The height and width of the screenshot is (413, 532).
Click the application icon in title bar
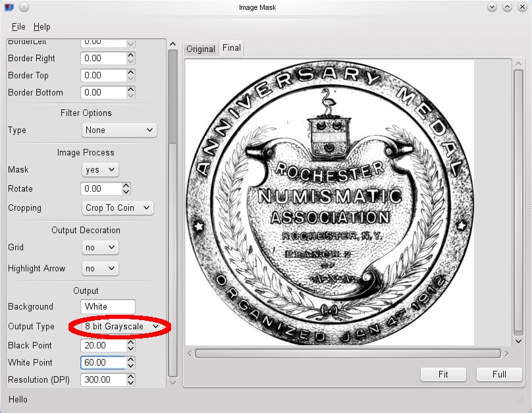click(x=9, y=7)
